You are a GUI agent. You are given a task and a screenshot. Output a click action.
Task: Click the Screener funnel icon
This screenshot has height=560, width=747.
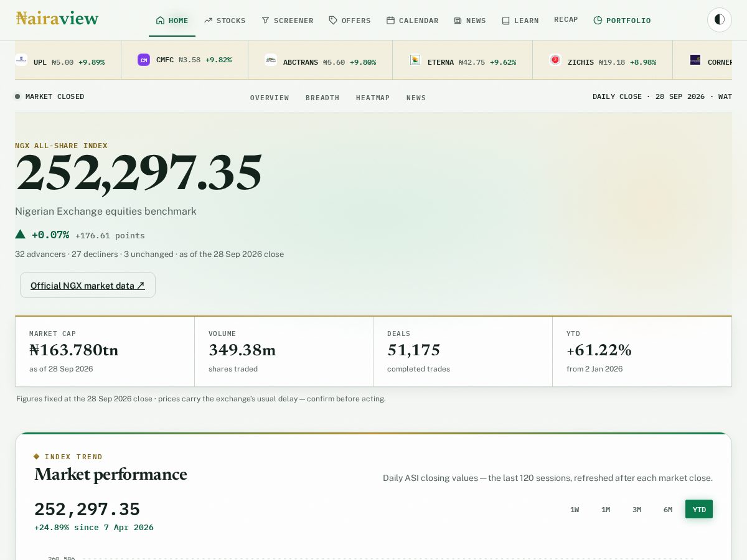(x=266, y=21)
